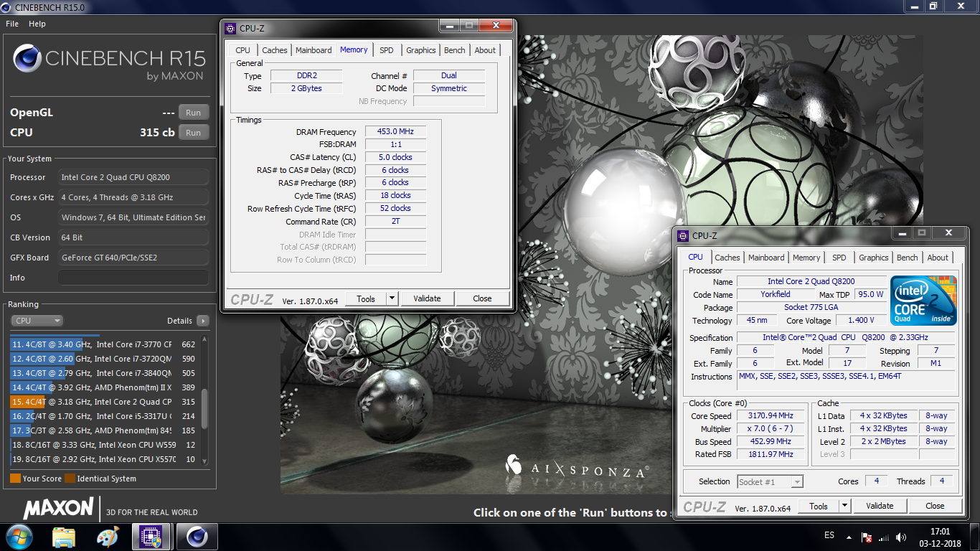Image resolution: width=980 pixels, height=551 pixels.
Task: Open Windows Explorer from the taskbar
Action: pyautogui.click(x=64, y=537)
